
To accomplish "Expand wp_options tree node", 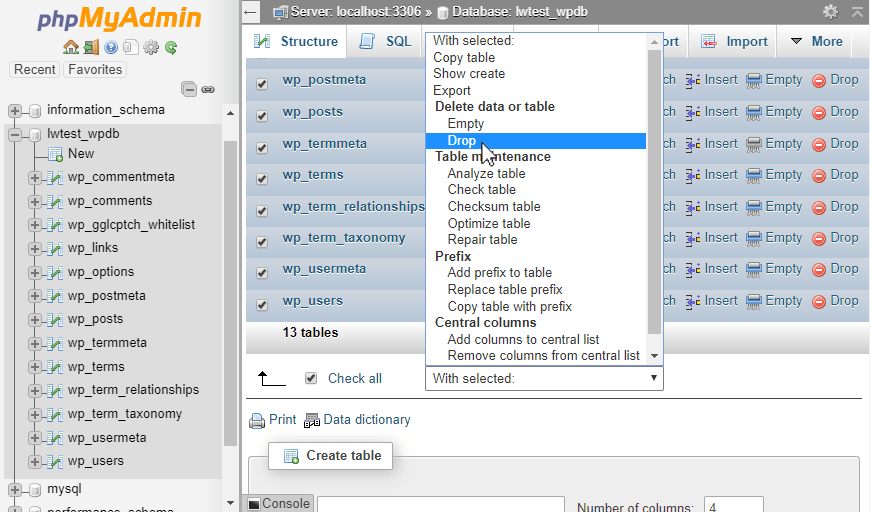I will pyautogui.click(x=34, y=272).
